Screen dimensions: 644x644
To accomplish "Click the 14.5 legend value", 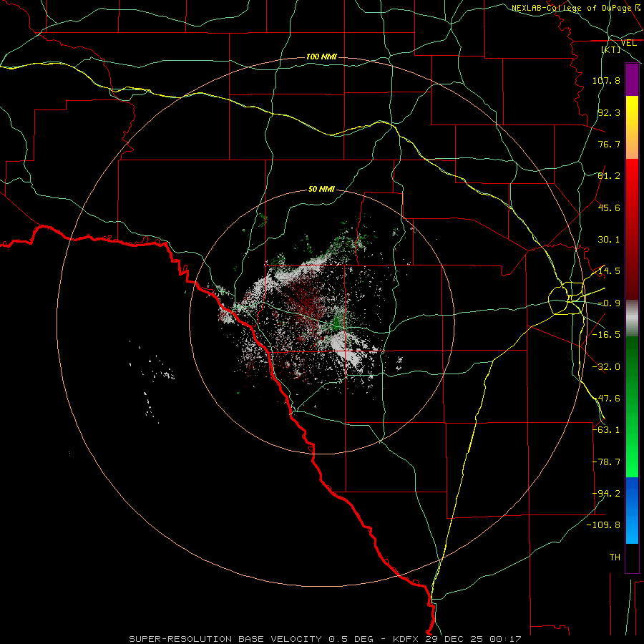I will 609,271.
